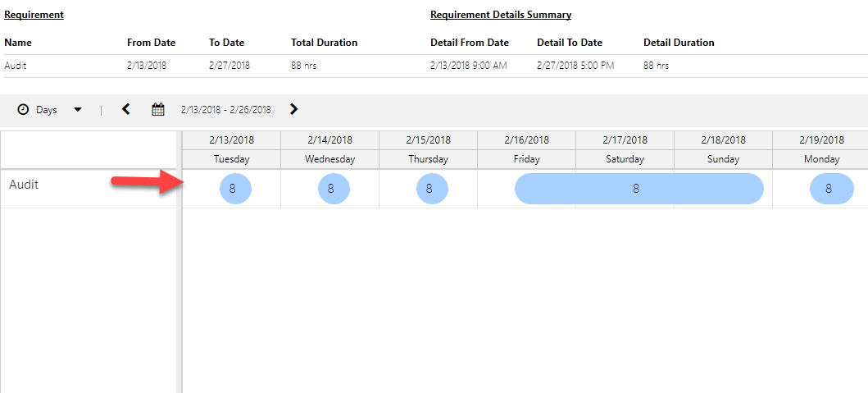
Task: Click the Requirement Details Summary heading
Action: [x=501, y=15]
